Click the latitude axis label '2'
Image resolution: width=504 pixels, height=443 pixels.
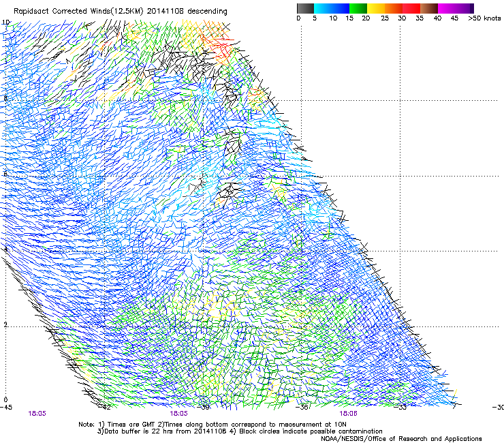(5, 324)
